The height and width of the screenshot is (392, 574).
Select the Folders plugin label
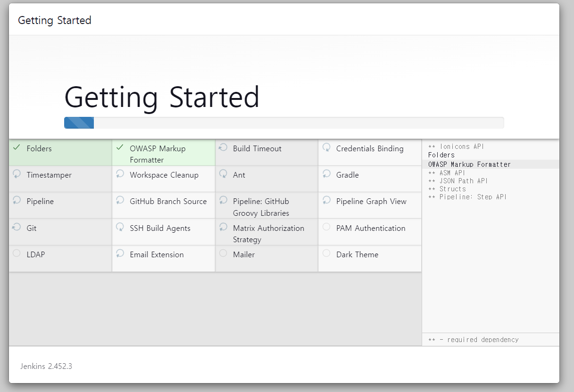click(39, 148)
